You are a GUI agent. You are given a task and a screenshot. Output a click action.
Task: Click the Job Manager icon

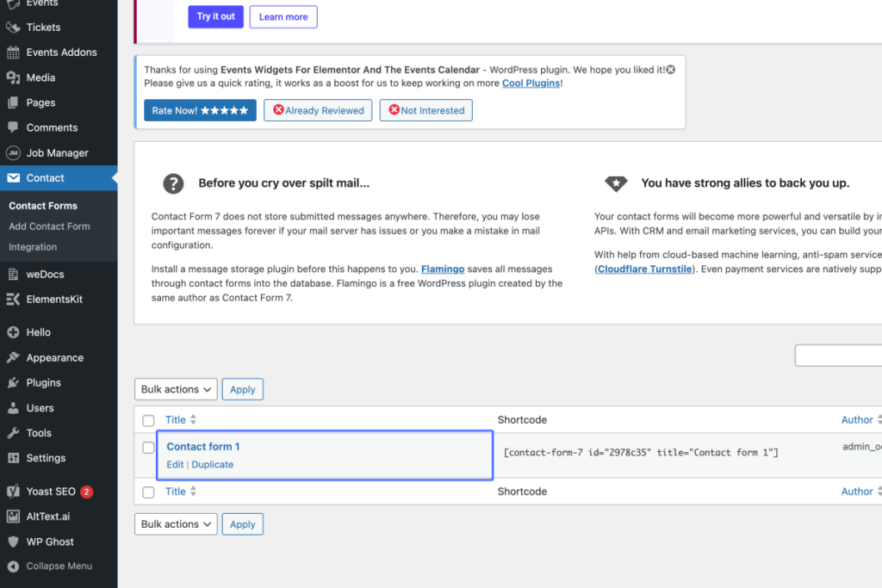pyautogui.click(x=13, y=153)
